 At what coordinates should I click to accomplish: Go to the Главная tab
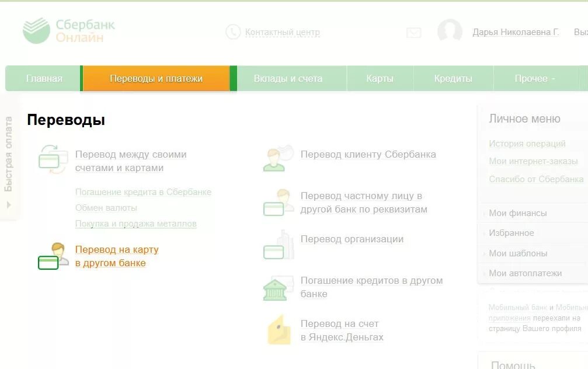coord(44,78)
